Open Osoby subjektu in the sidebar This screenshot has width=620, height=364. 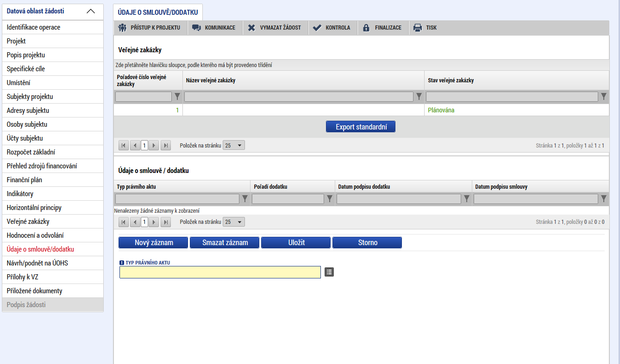point(53,124)
